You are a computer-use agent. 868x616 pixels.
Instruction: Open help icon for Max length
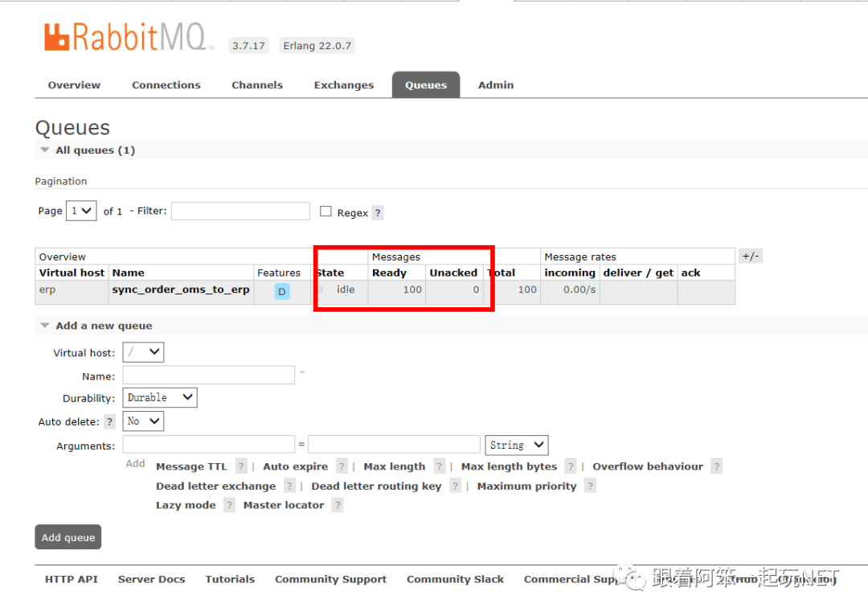[x=439, y=466]
